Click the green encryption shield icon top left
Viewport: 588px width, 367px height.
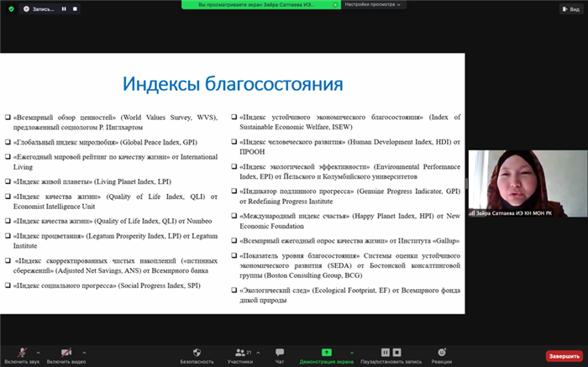[9, 9]
